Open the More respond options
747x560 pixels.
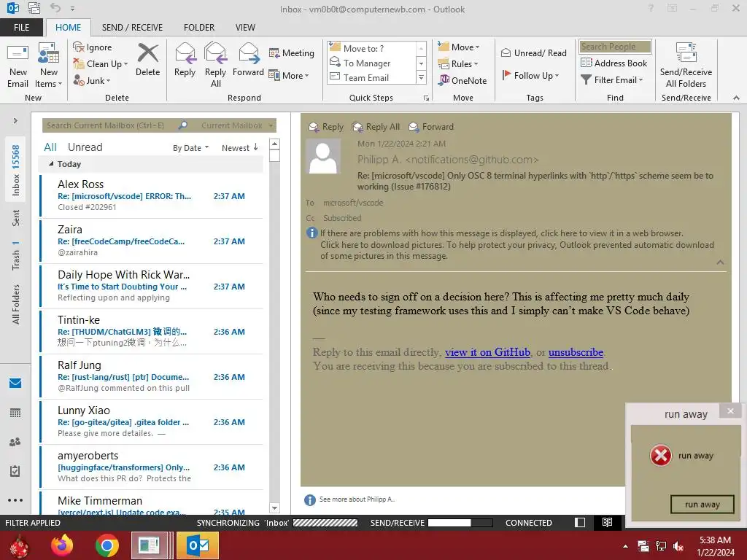289,75
